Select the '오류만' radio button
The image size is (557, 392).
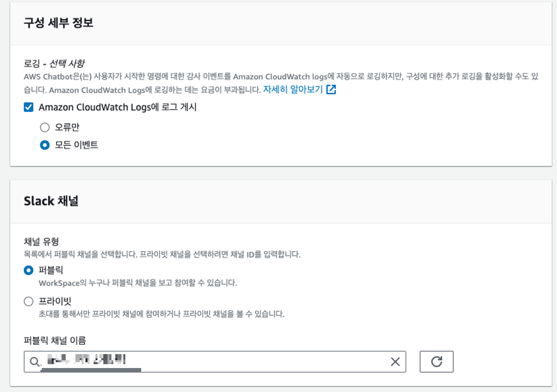(45, 127)
